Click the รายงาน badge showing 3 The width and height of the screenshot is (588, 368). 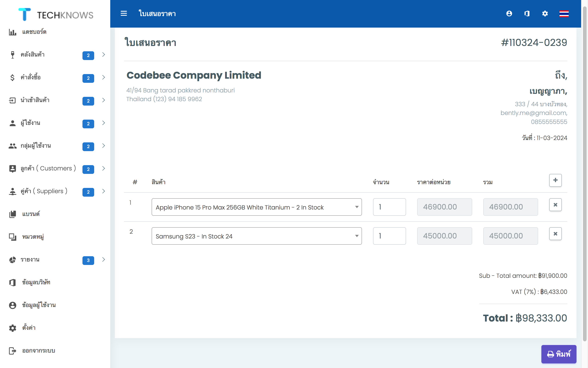[88, 260]
